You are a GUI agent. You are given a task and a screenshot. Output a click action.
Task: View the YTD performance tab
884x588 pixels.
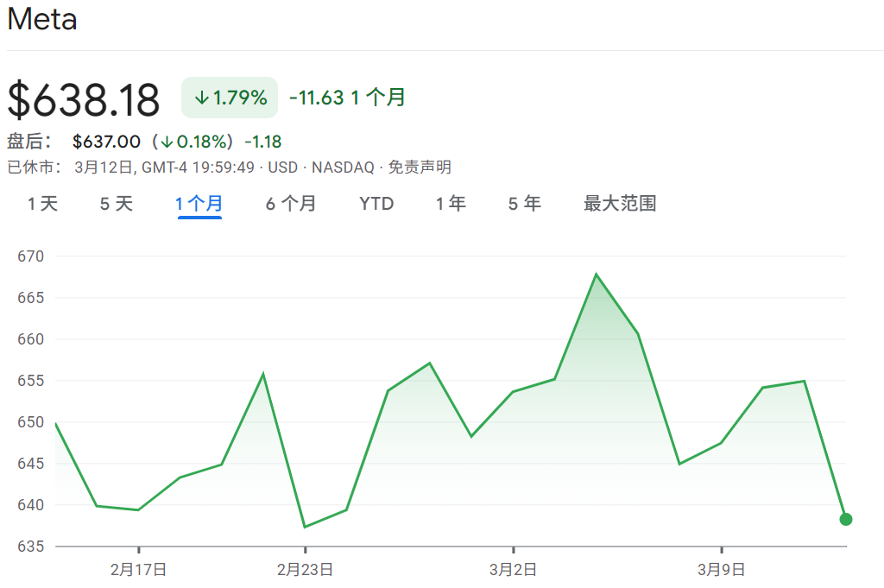tap(376, 204)
